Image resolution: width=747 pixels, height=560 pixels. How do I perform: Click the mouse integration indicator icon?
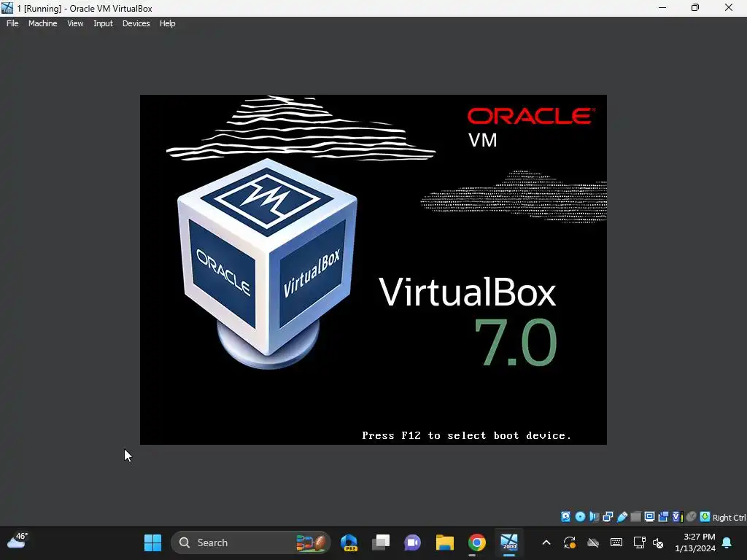coord(692,517)
